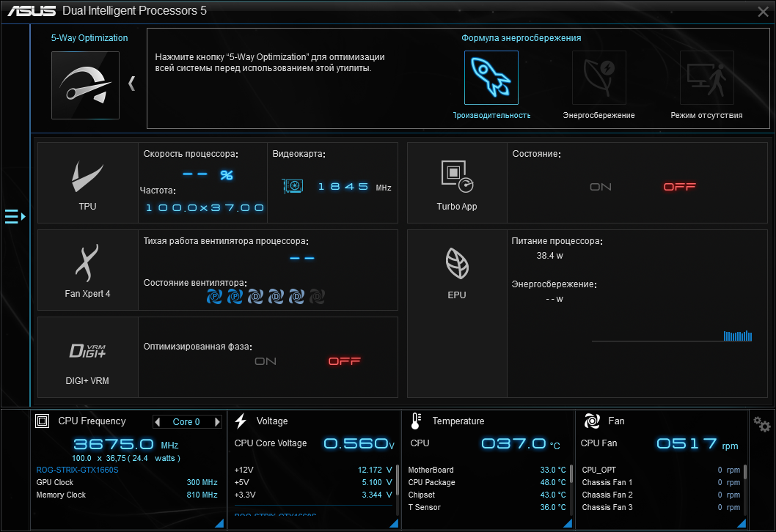This screenshot has height=532, width=776.
Task: Click the 5-Way Optimization label
Action: click(x=89, y=38)
